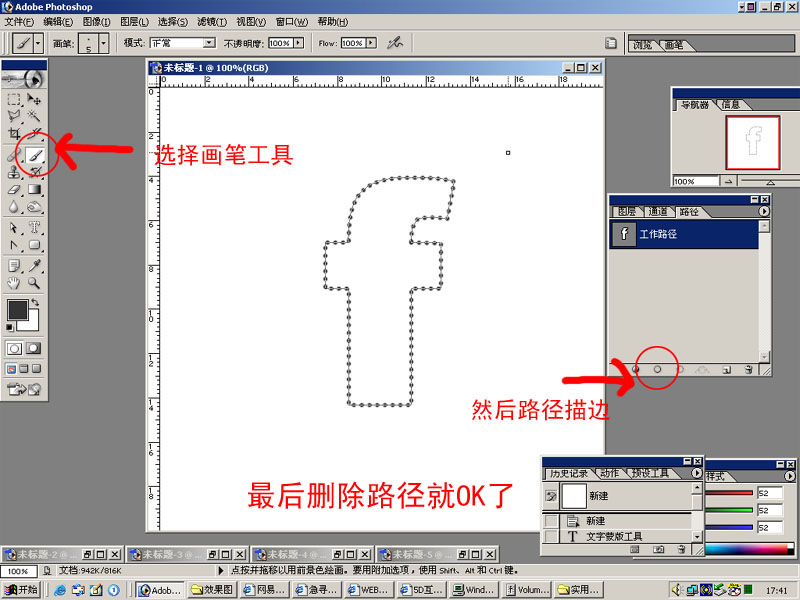Delete current path trash icon
The image size is (800, 600).
[x=748, y=369]
